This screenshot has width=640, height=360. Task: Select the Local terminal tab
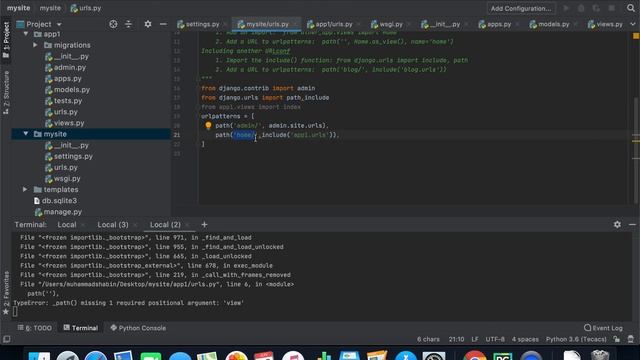[x=67, y=225]
